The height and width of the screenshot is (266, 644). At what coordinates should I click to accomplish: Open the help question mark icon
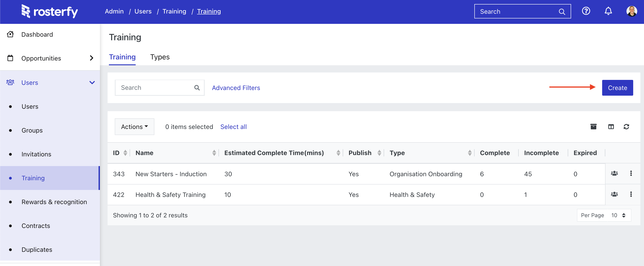[x=586, y=11]
